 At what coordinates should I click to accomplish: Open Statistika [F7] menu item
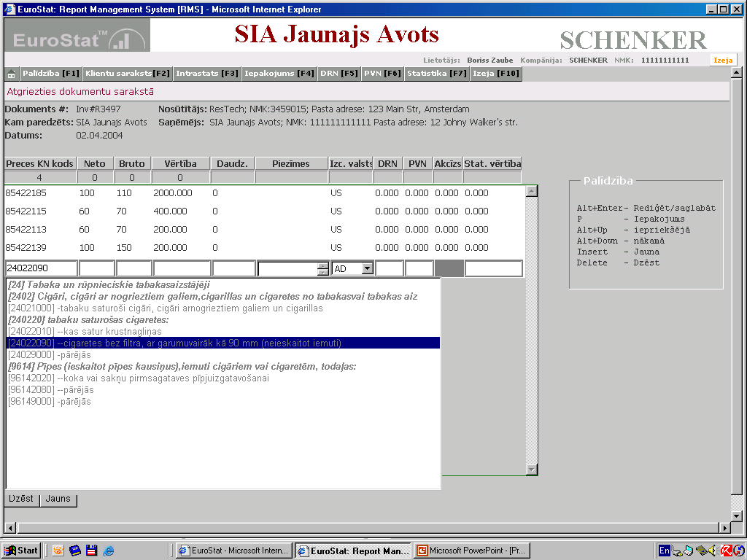[436, 74]
